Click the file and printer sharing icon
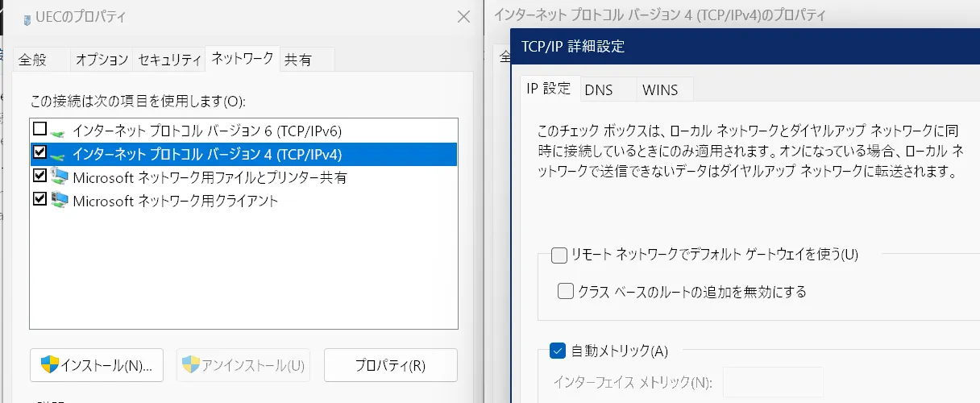Screen dimensions: 980x403 click(x=60, y=177)
